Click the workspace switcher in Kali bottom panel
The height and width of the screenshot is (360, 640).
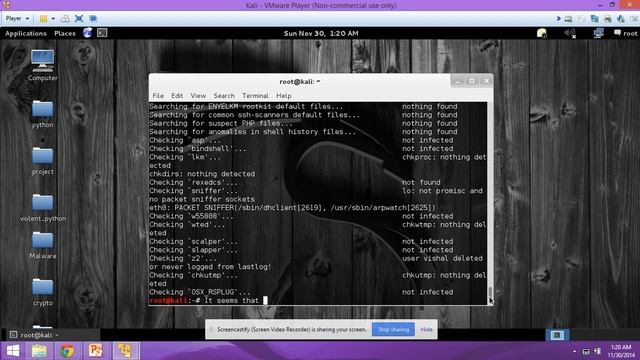(557, 335)
